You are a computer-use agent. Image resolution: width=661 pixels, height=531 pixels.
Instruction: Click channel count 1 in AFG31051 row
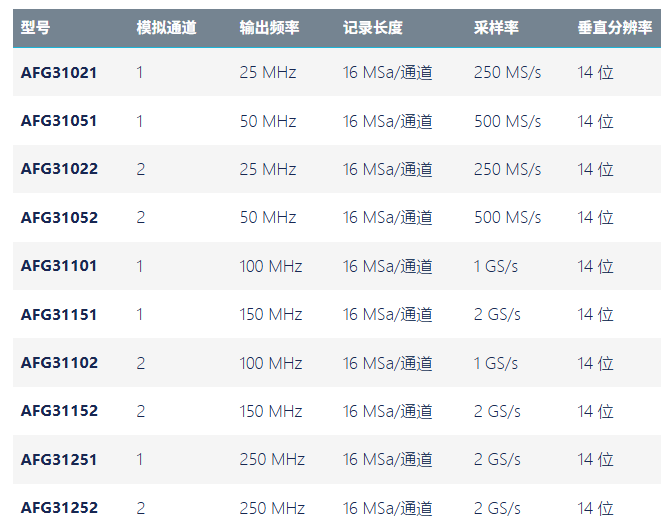[140, 121]
